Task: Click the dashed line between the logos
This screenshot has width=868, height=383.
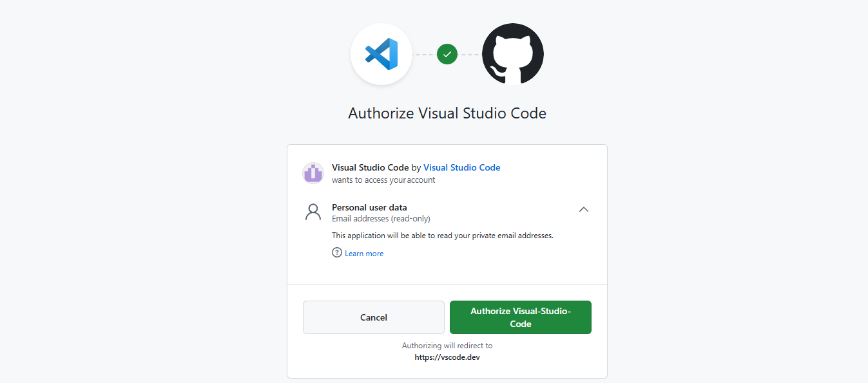Action: [x=424, y=55]
